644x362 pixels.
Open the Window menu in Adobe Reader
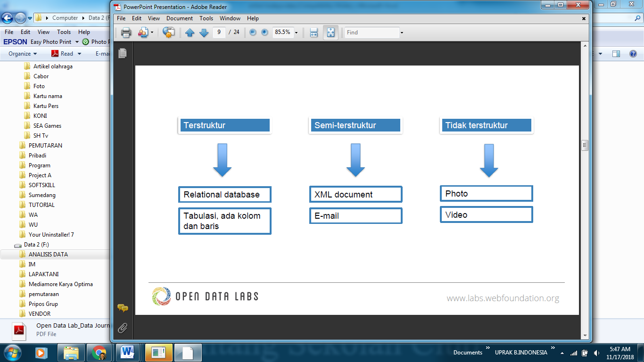(x=230, y=18)
